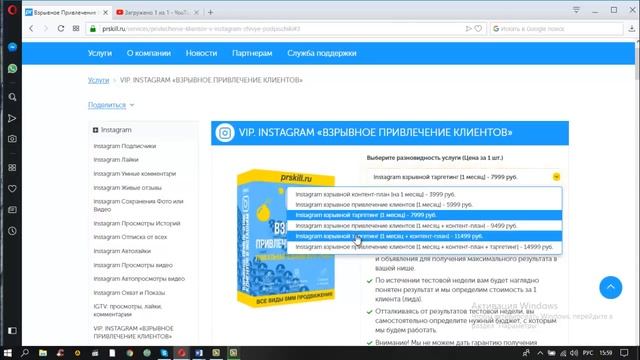Screen dimensions: 640x360
Task: Open Служба поддержки menu item
Action: (x=322, y=53)
